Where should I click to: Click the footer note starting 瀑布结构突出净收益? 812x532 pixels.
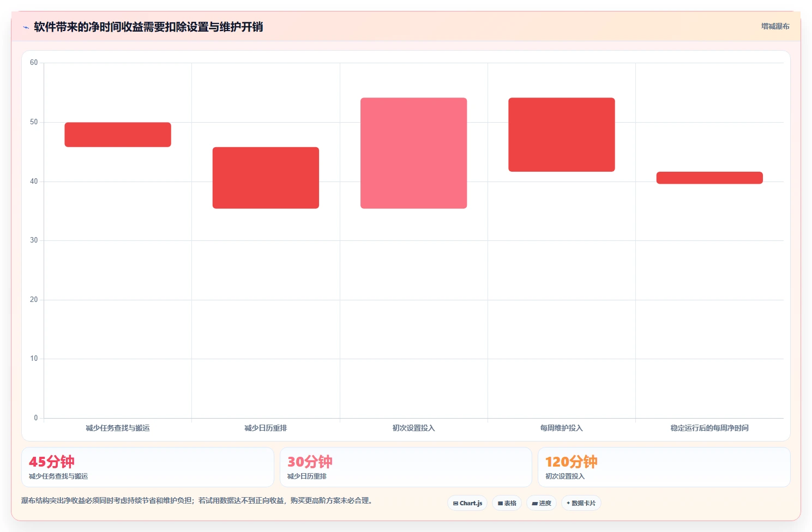[x=197, y=500]
